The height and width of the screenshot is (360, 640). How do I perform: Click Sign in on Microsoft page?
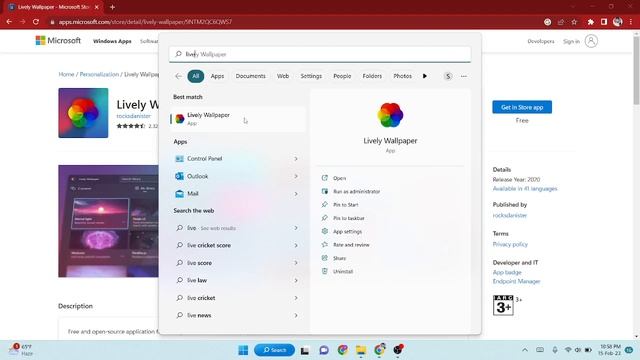[571, 41]
